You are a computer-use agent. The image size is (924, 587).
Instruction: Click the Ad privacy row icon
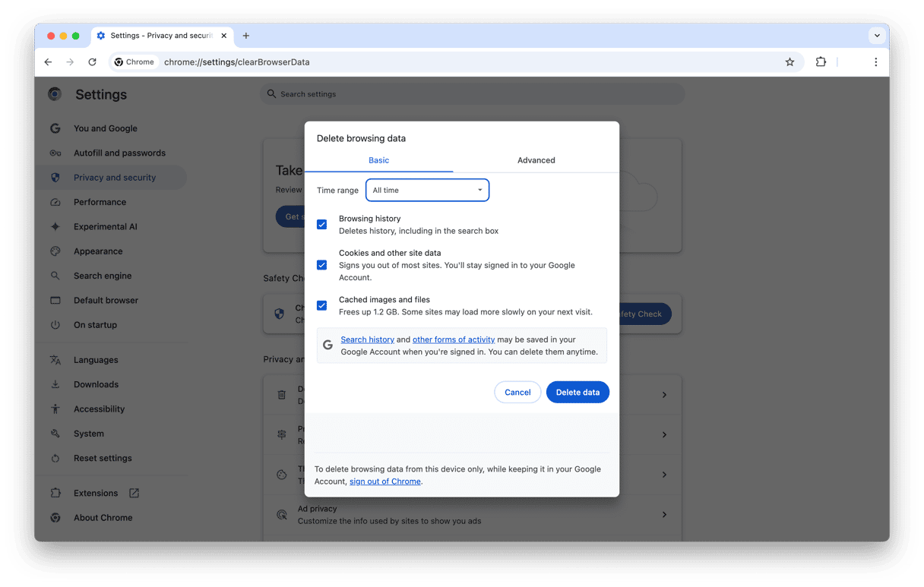click(x=282, y=515)
